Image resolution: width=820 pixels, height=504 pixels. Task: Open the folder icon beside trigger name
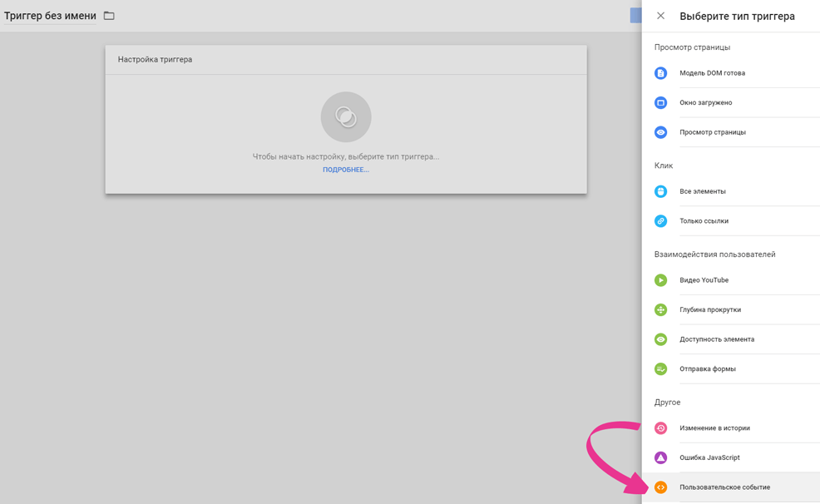pyautogui.click(x=109, y=16)
